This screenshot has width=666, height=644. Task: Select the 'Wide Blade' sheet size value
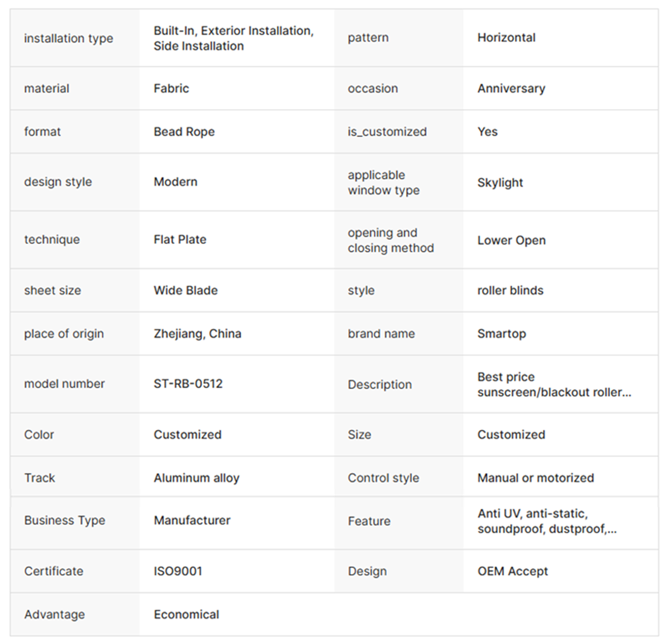[185, 290]
